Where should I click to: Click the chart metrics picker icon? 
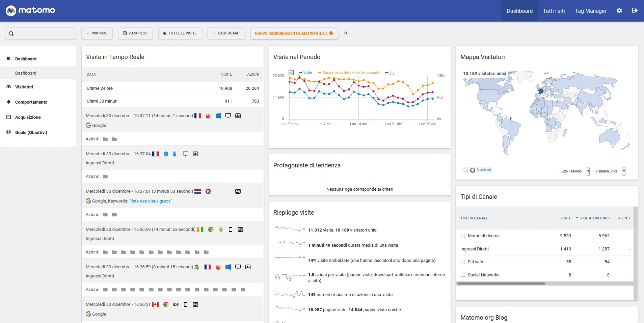pos(291,73)
